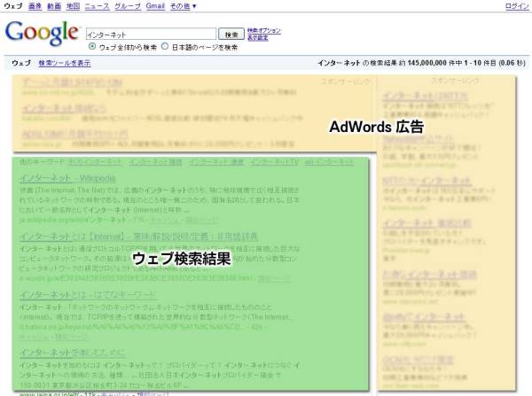Click the ログイン link

pos(517,6)
